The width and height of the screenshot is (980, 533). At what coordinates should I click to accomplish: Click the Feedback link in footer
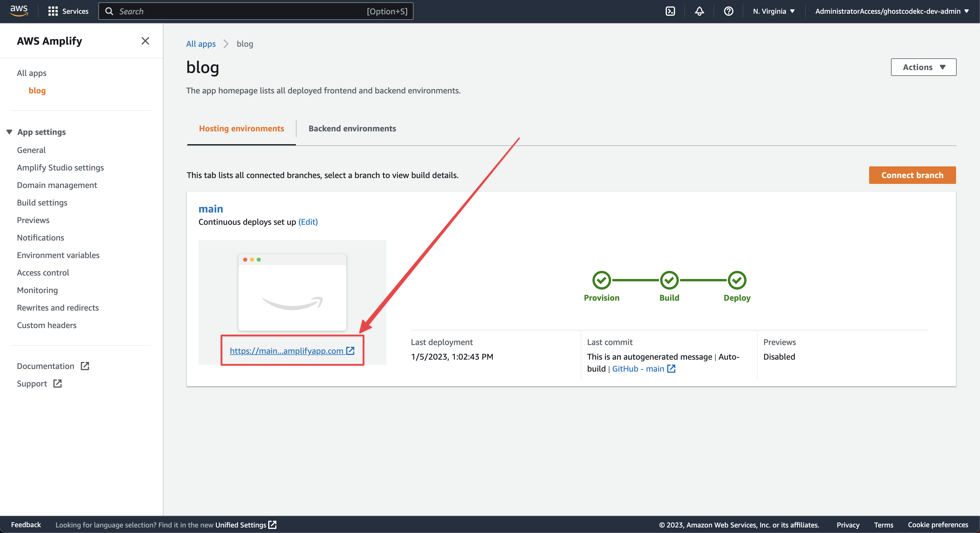pyautogui.click(x=26, y=525)
